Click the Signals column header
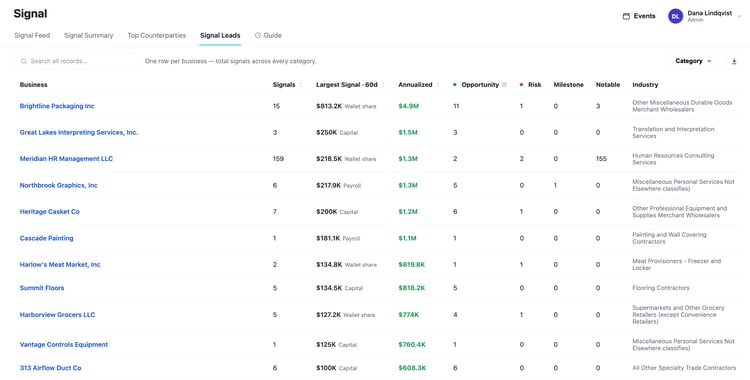The image size is (750, 380). click(x=284, y=85)
